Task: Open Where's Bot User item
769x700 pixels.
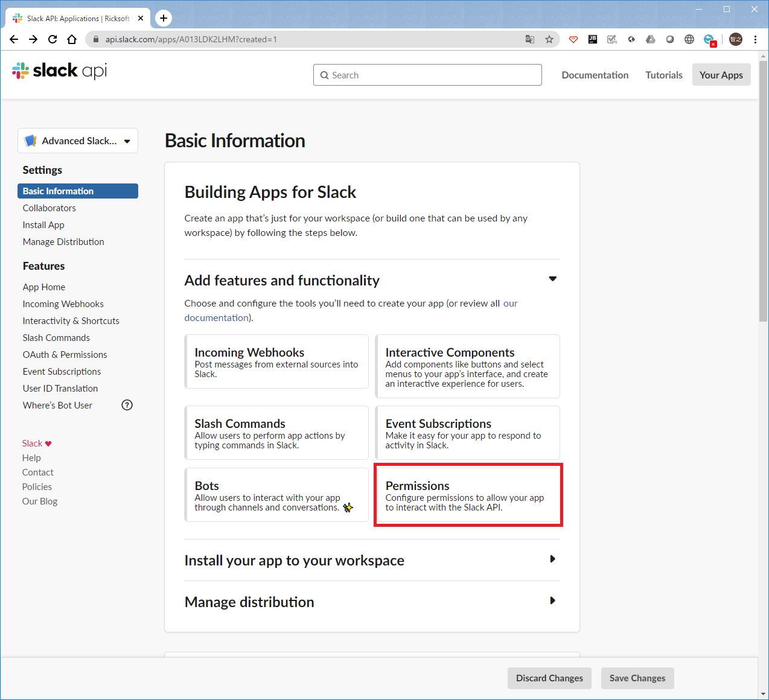Action: pyautogui.click(x=58, y=406)
